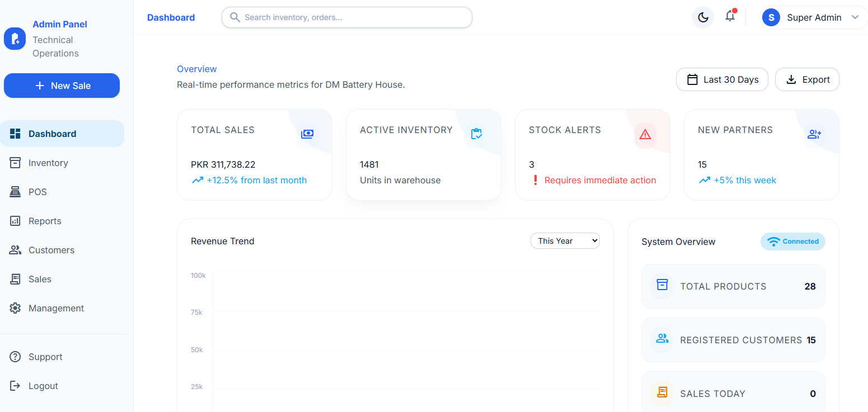Image resolution: width=868 pixels, height=412 pixels.
Task: Open the Last 30 Days date filter
Action: [722, 79]
